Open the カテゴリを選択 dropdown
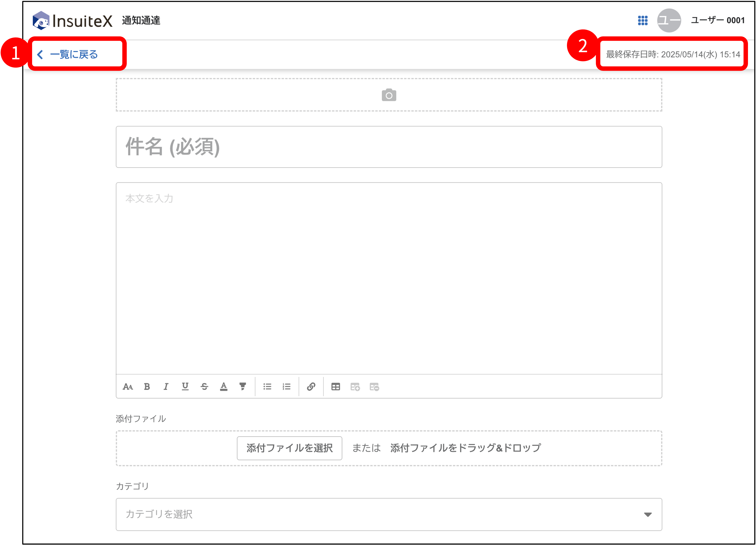This screenshot has height=545, width=756. coord(389,514)
